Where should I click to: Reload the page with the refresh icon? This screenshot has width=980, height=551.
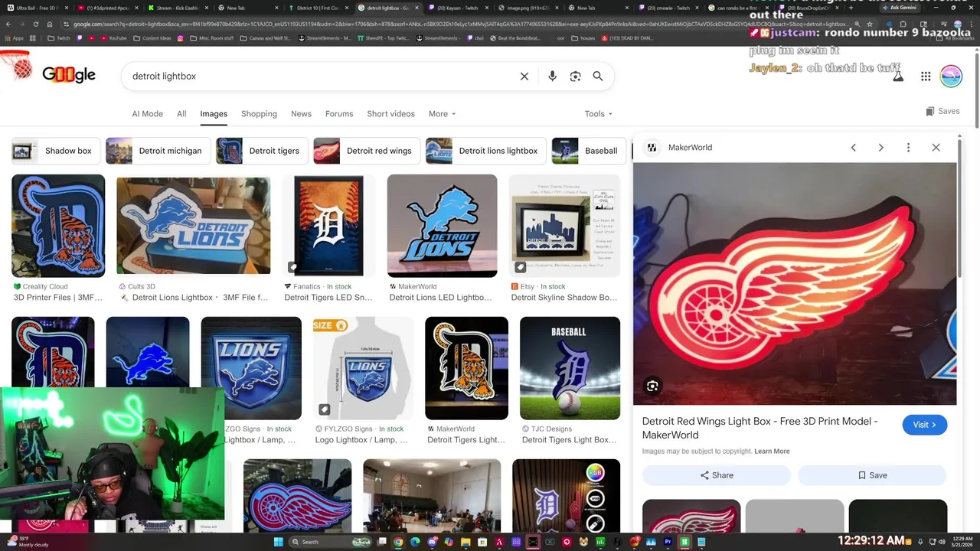point(35,24)
